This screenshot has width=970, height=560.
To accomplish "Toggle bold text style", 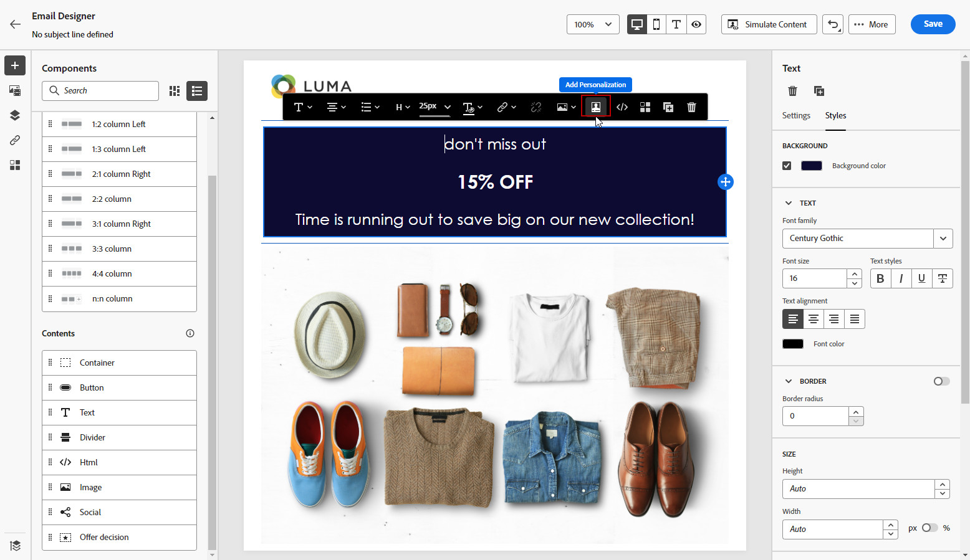I will coord(880,278).
